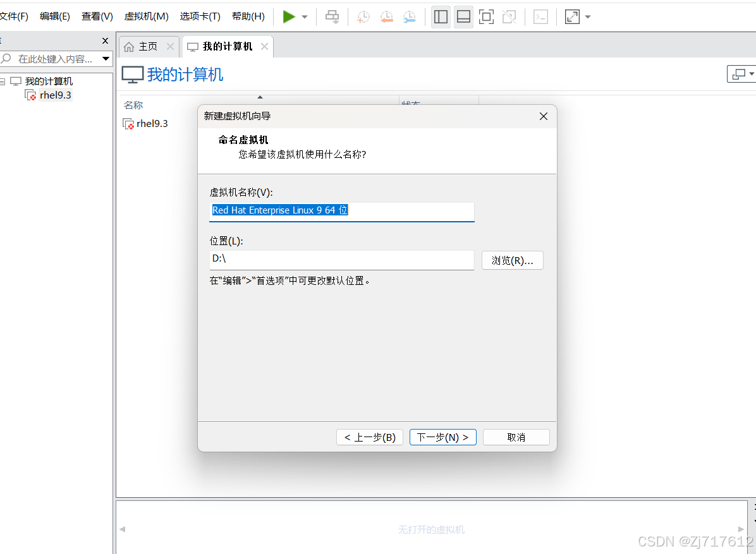Click the stretch guest display icon
This screenshot has height=554, width=756.
(572, 17)
